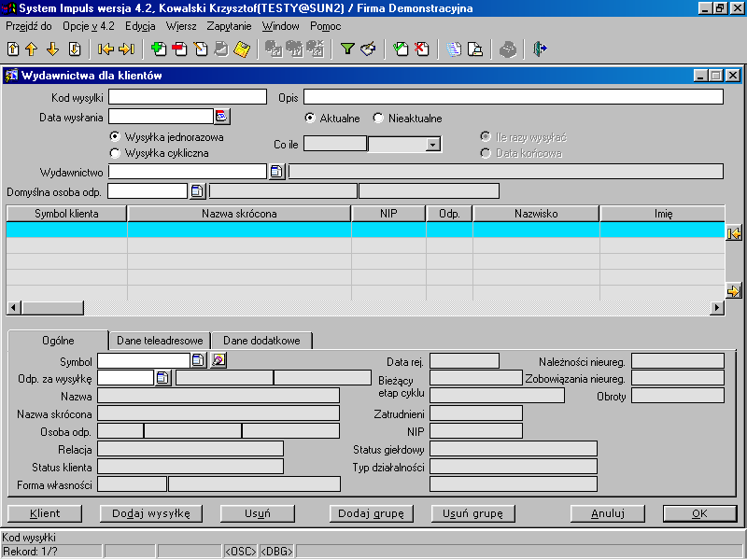Click the page-down last record toolbar icon
Viewport: 747px width, 560px height.
click(x=75, y=49)
